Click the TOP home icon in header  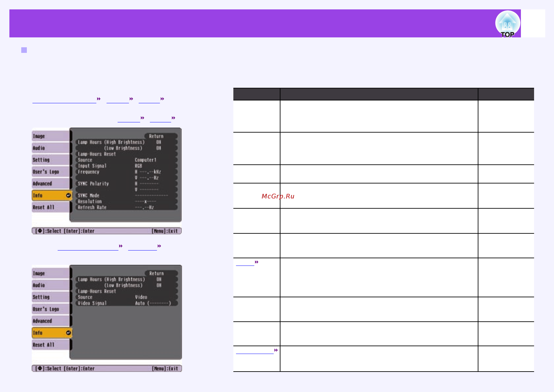pyautogui.click(x=507, y=24)
